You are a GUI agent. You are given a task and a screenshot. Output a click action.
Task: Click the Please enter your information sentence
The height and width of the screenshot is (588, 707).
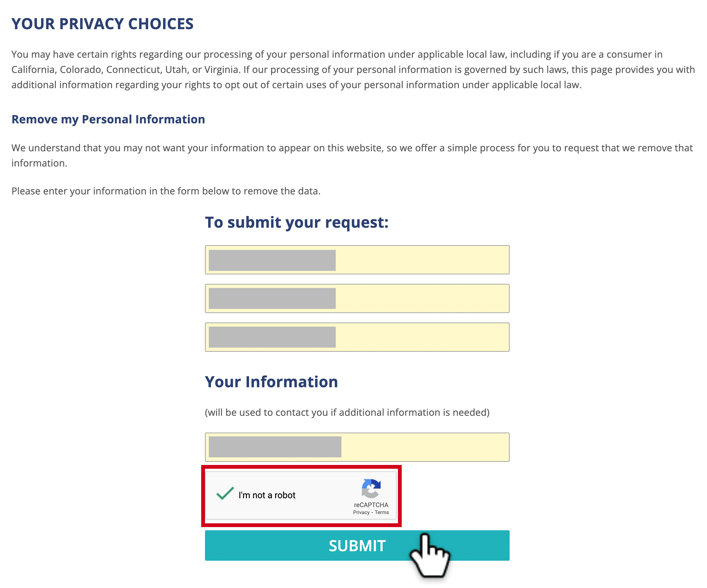pos(166,191)
